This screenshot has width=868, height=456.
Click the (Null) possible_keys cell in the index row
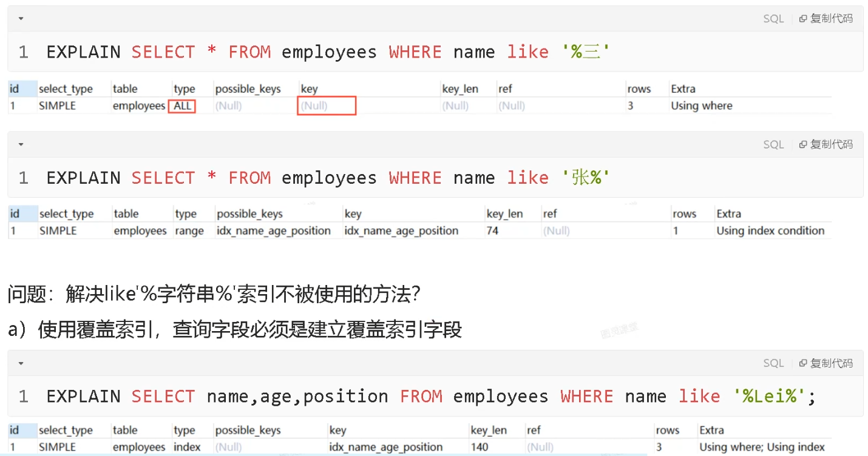[228, 447]
